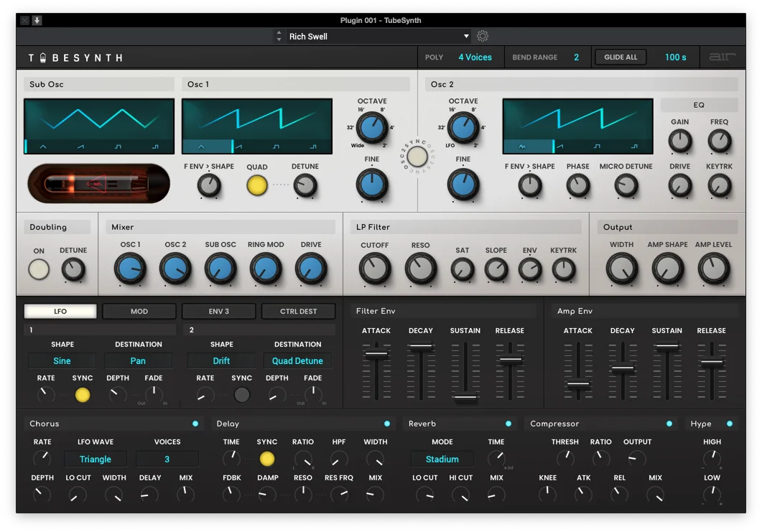Click the EQ GAIN knob
This screenshot has height=532, width=762.
680,141
